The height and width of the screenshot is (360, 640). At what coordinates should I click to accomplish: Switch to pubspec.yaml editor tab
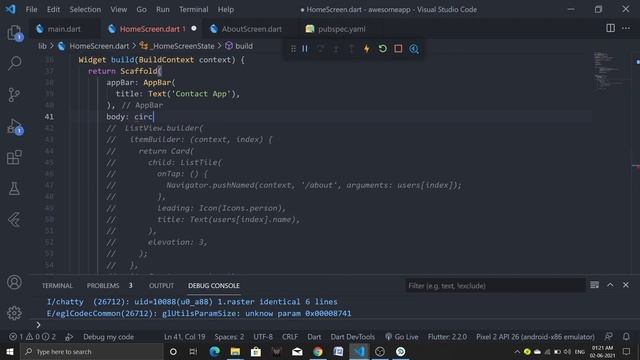tap(341, 29)
